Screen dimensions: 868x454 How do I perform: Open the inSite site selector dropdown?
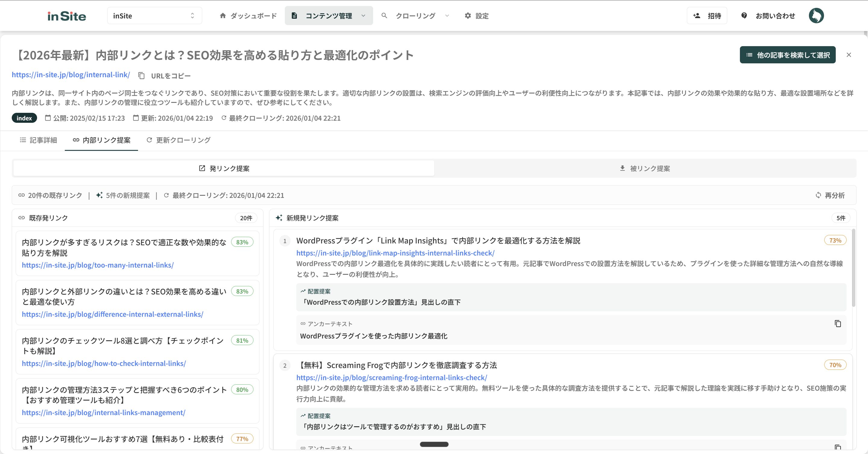(x=154, y=16)
